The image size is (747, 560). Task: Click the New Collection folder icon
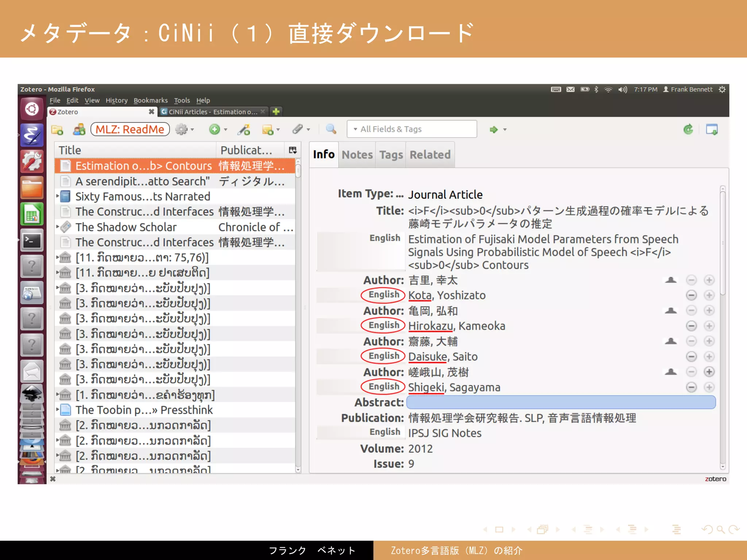57,129
